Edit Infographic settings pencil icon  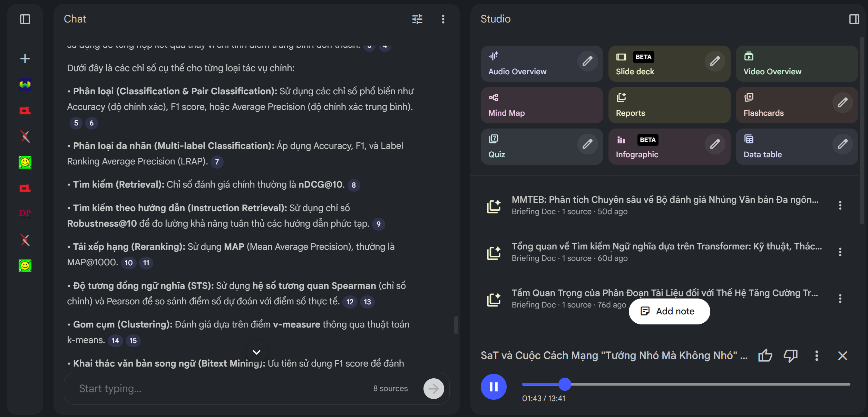[715, 144]
